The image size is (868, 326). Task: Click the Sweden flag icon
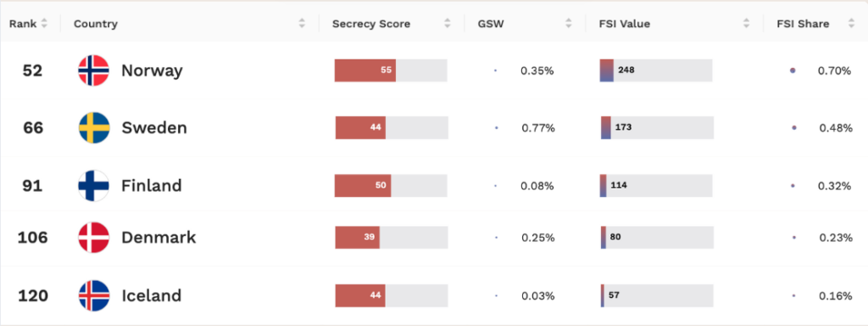[94, 128]
